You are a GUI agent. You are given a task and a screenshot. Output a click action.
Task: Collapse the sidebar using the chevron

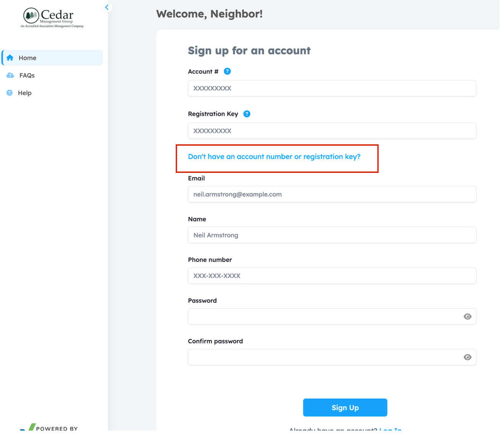point(107,7)
